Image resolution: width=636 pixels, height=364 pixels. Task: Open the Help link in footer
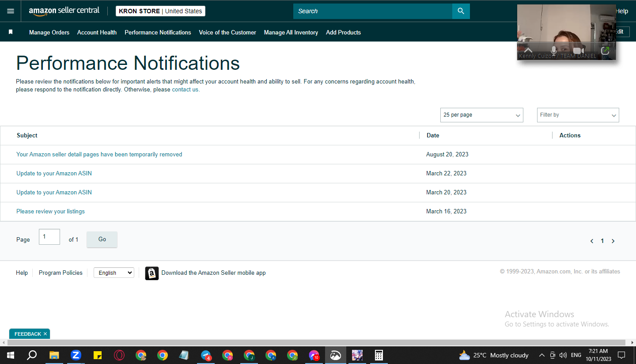pos(22,273)
